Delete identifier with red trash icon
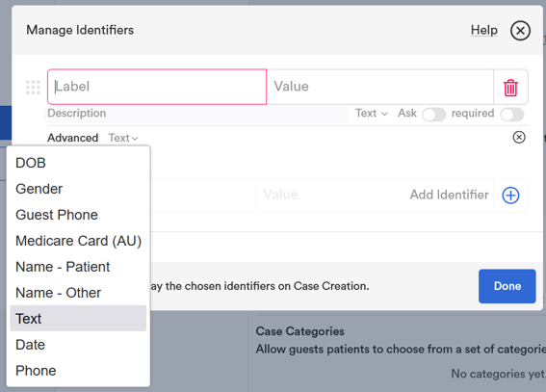Screen dimensions: 546x392 pyautogui.click(x=510, y=88)
